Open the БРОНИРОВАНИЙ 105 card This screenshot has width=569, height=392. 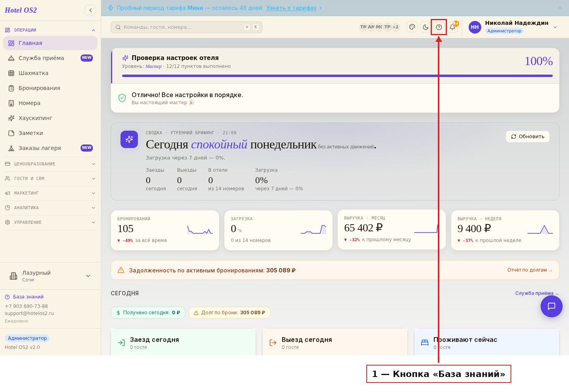click(x=165, y=230)
